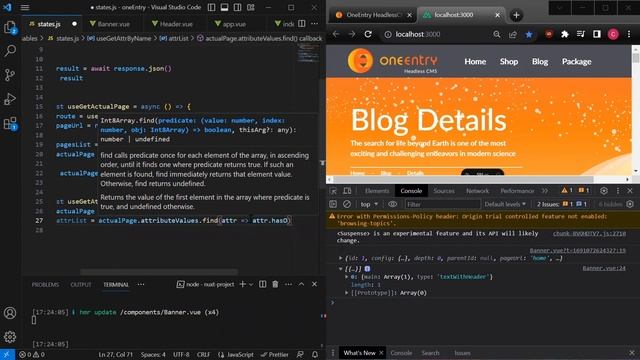Click Prettier in the status bar
The width and height of the screenshot is (640, 360).
(274, 355)
